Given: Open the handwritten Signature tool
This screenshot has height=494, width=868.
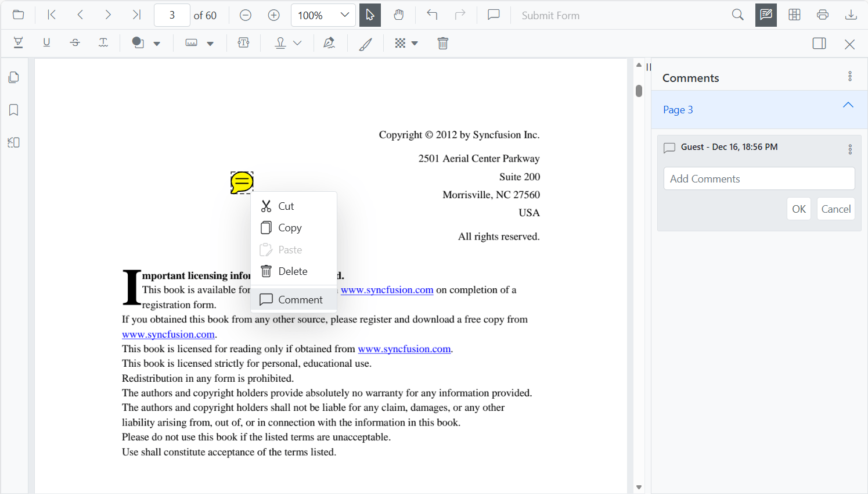Looking at the screenshot, I should click(x=329, y=43).
